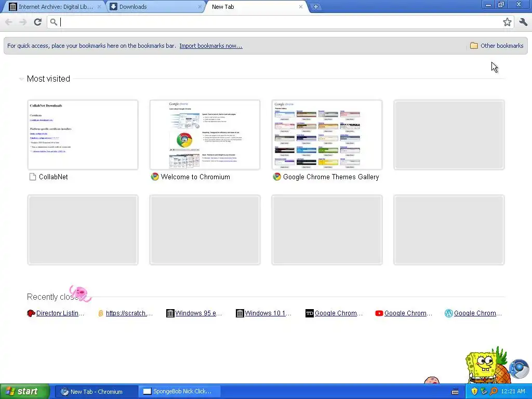This screenshot has width=532, height=399.
Task: Click the YouTube favicon recently closed link
Action: point(379,313)
